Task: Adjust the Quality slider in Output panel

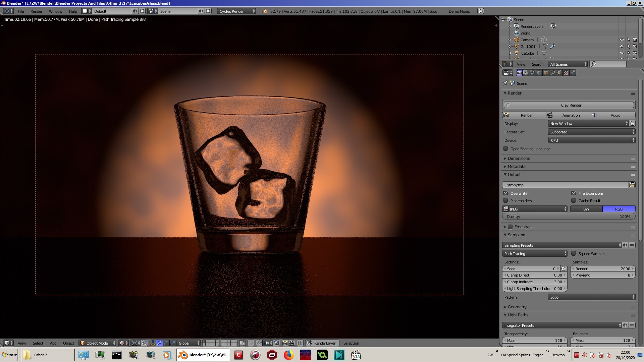Action: (x=568, y=216)
